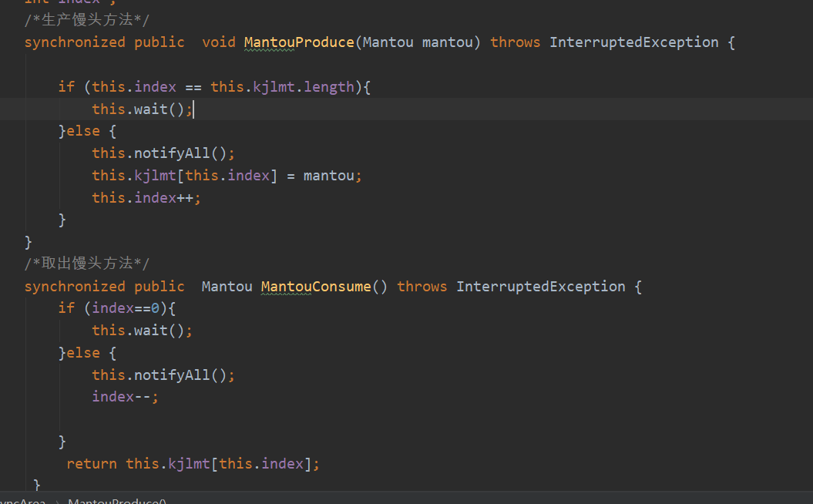Click the else keyword in MantouConsume
Viewport: 813px width, 504px height.
(83, 353)
